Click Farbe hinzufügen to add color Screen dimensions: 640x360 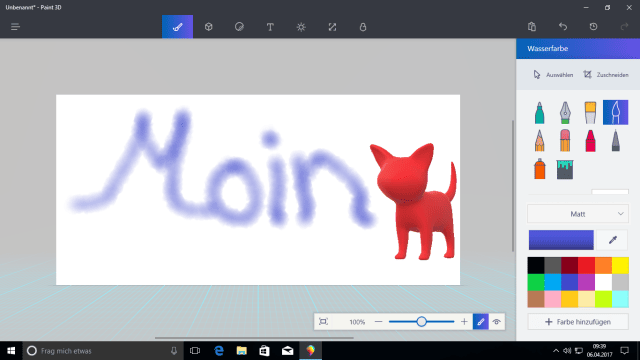click(x=578, y=322)
